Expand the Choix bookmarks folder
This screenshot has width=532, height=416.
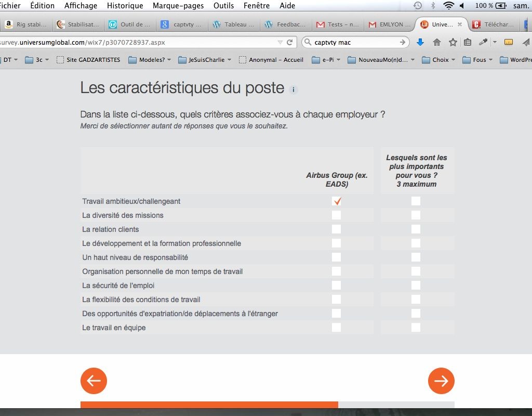(438, 60)
